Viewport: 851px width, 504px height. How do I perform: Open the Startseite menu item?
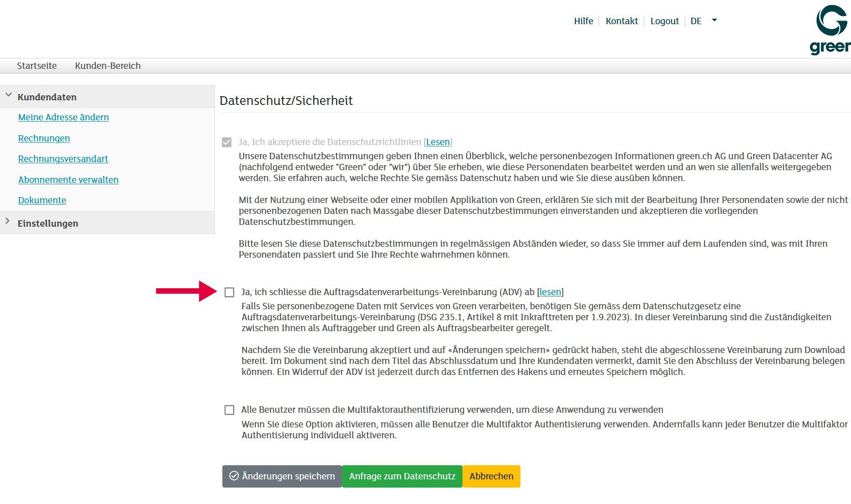37,66
